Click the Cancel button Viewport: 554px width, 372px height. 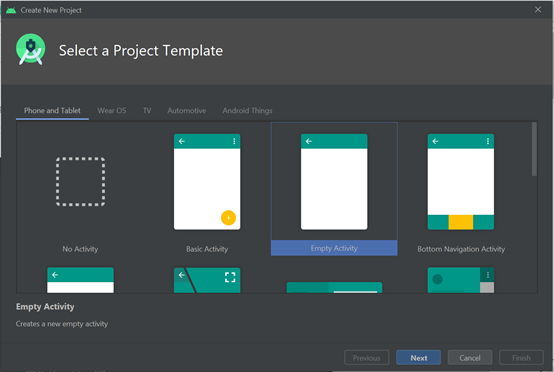[x=470, y=358]
